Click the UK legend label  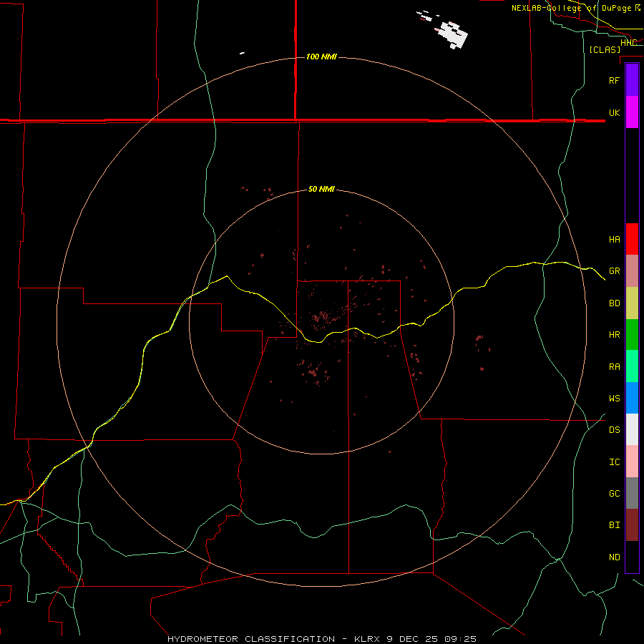coord(614,112)
